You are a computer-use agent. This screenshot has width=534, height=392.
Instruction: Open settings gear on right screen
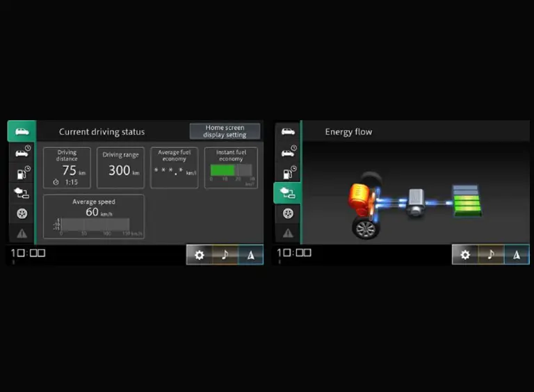click(x=465, y=254)
